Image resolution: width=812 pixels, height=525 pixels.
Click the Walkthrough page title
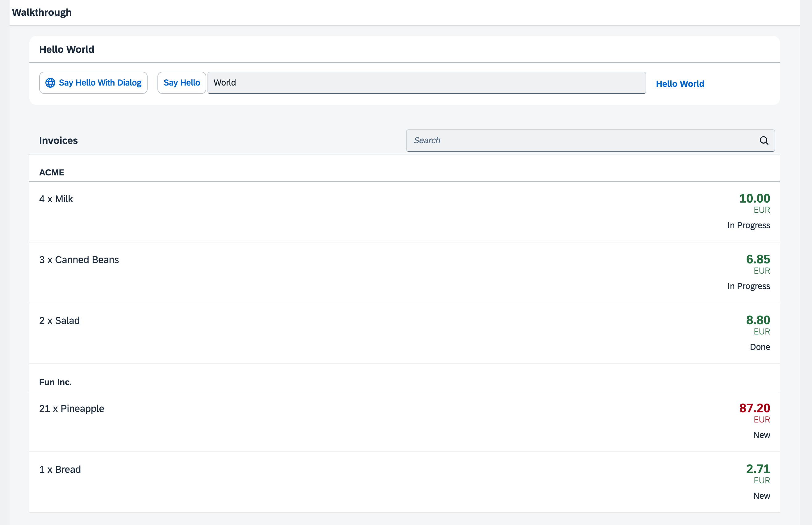point(42,12)
